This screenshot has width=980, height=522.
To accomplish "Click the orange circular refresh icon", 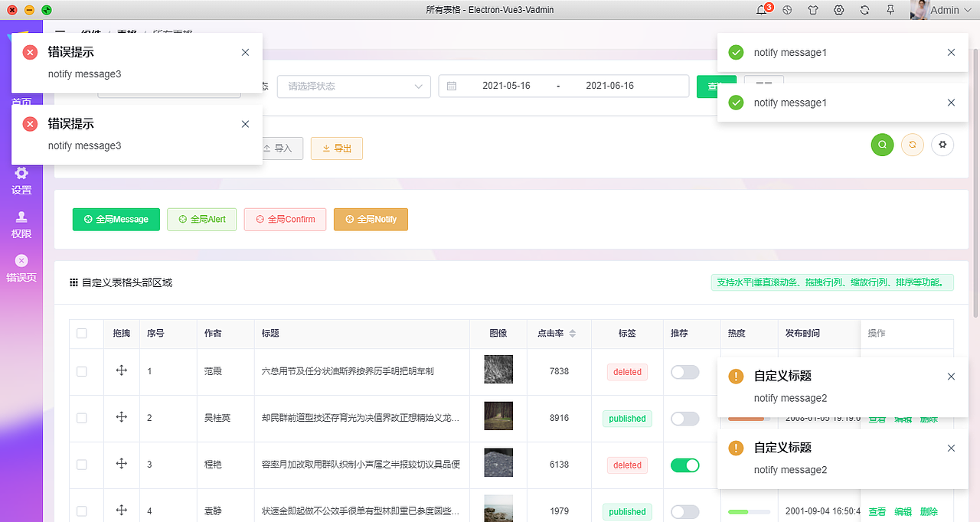I will point(912,145).
